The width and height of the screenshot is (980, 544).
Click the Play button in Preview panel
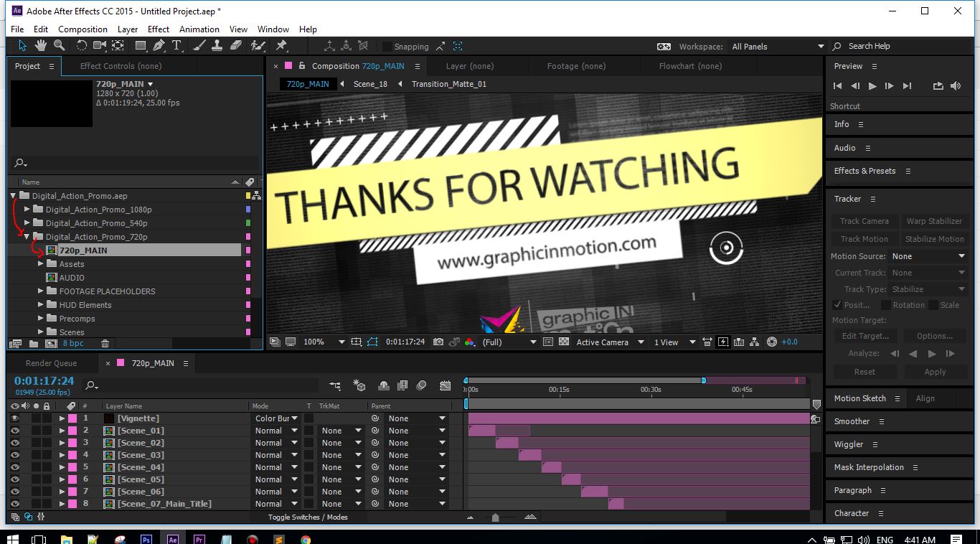pyautogui.click(x=872, y=86)
